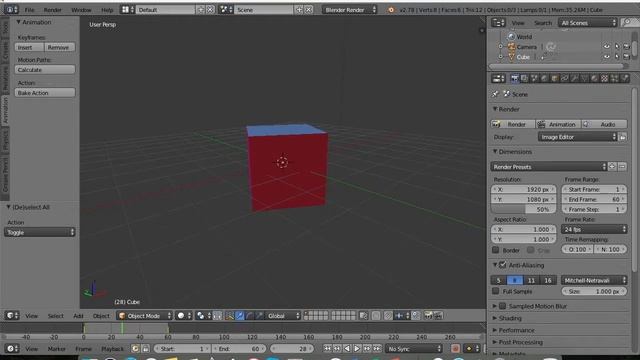This screenshot has width=640, height=360.
Task: Open the All Scenes outliner dropdown
Action: (x=587, y=23)
